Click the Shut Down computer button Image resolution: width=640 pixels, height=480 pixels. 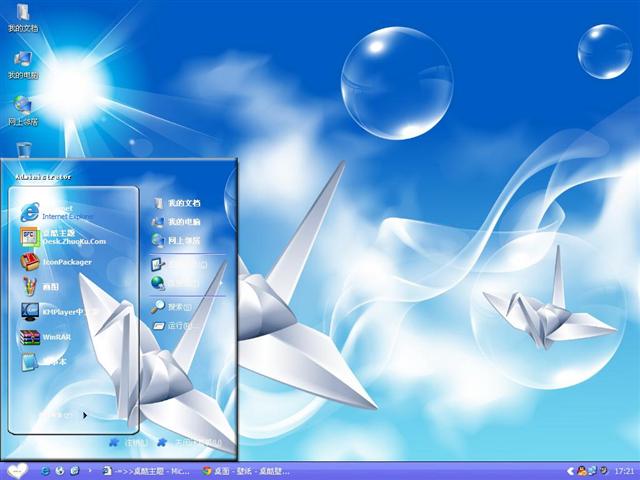click(190, 442)
